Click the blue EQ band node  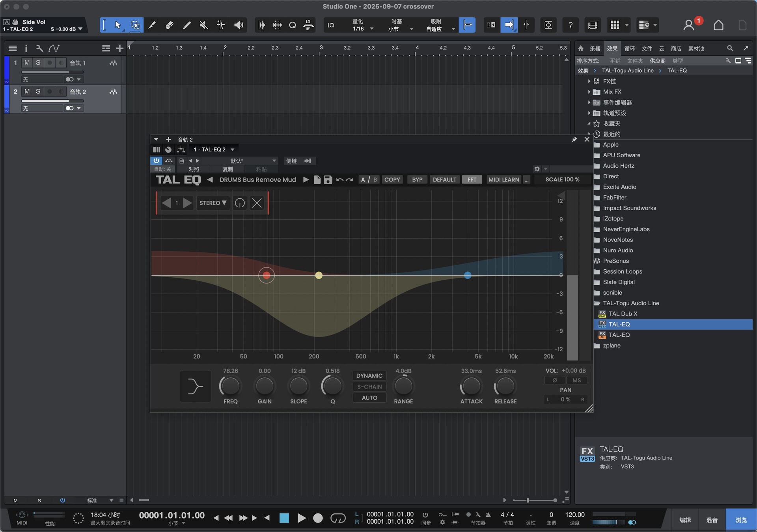point(468,275)
